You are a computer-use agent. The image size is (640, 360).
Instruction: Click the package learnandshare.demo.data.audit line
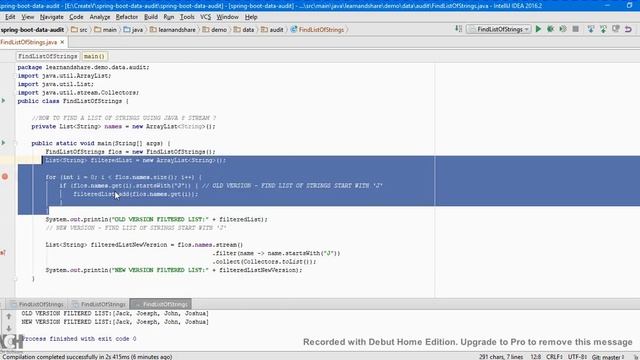[83, 67]
